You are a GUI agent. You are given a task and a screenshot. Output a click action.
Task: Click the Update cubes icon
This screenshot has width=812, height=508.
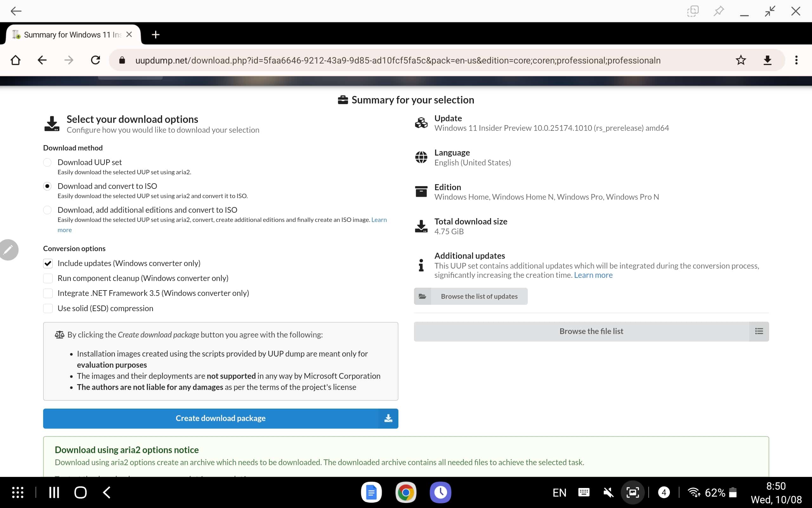click(421, 123)
